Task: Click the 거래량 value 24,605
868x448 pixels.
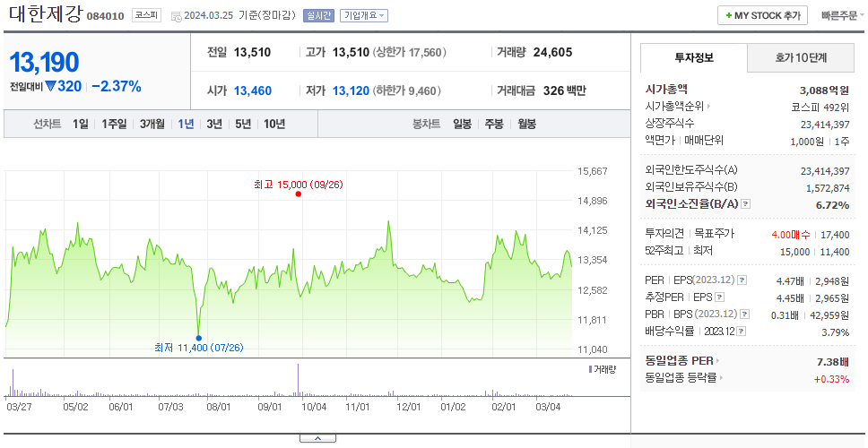Action: [x=552, y=53]
